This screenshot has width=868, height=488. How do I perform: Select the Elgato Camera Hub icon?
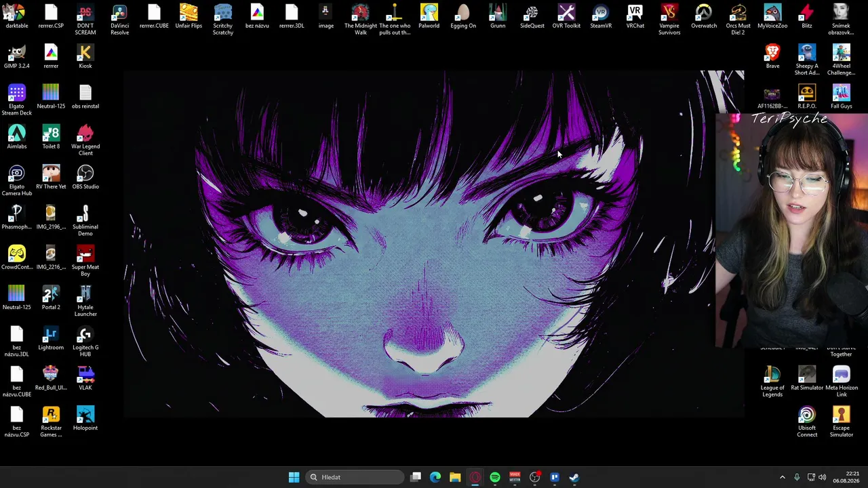click(16, 181)
